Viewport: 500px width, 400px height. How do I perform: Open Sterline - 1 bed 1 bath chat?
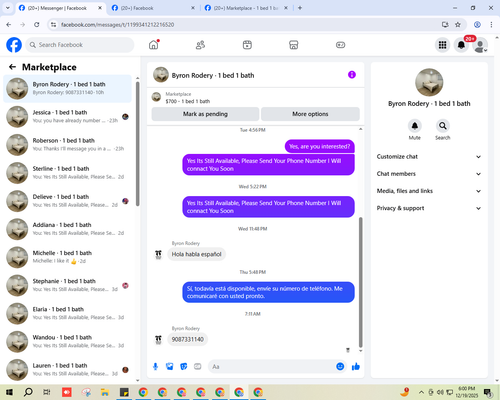click(68, 173)
